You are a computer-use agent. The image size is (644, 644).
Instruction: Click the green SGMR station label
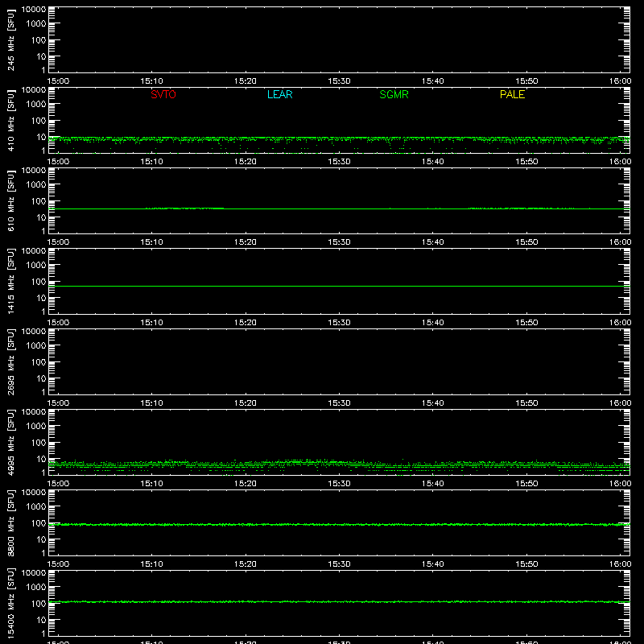click(x=394, y=94)
